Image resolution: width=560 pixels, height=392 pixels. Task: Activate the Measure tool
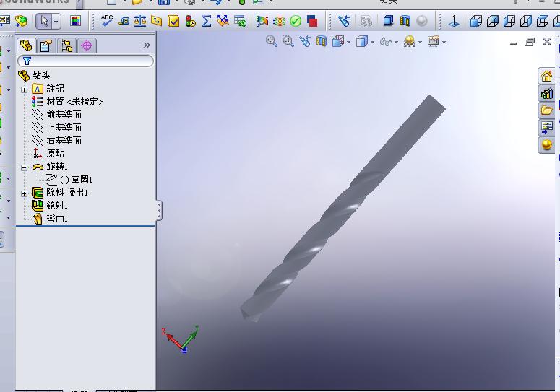[x=124, y=21]
